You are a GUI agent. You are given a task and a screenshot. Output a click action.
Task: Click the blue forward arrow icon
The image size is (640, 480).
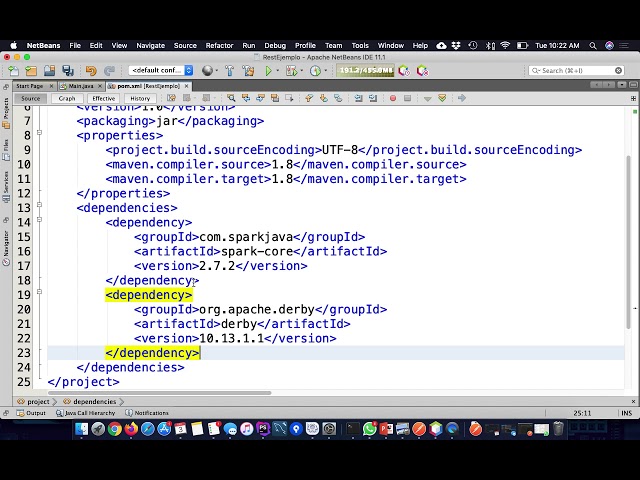(x=462, y=98)
